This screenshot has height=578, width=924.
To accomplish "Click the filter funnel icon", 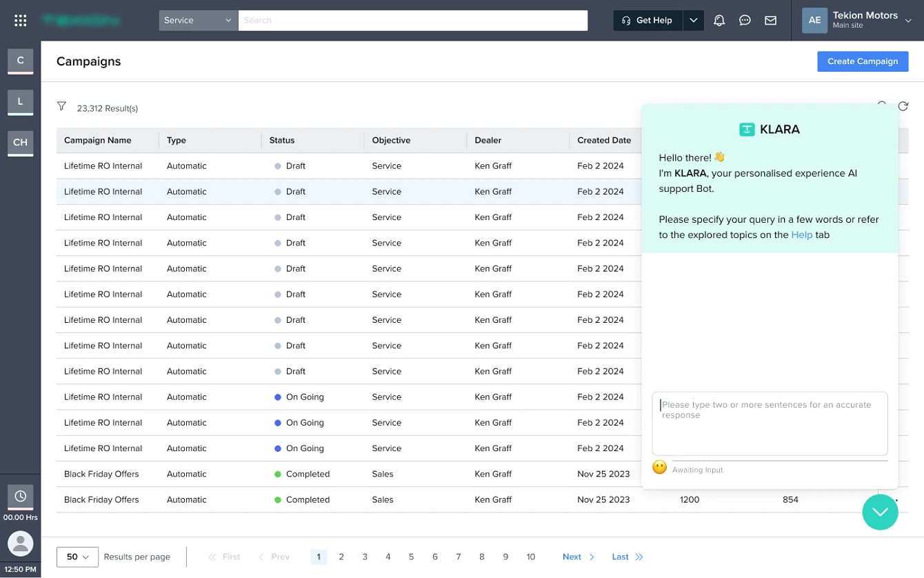I will pyautogui.click(x=62, y=107).
